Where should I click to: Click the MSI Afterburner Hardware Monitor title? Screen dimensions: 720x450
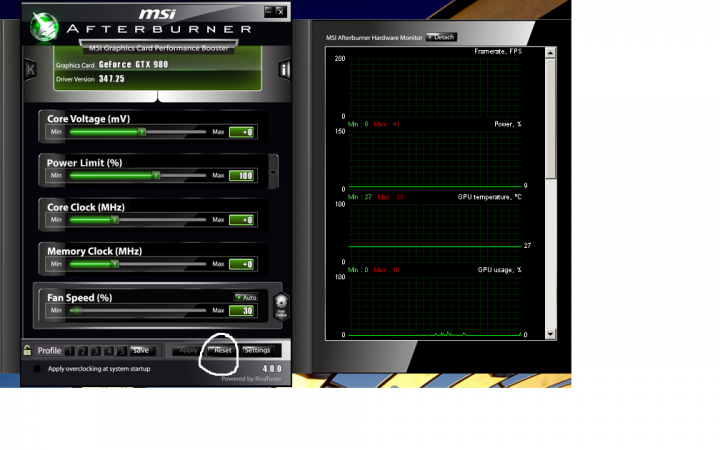[x=374, y=38]
